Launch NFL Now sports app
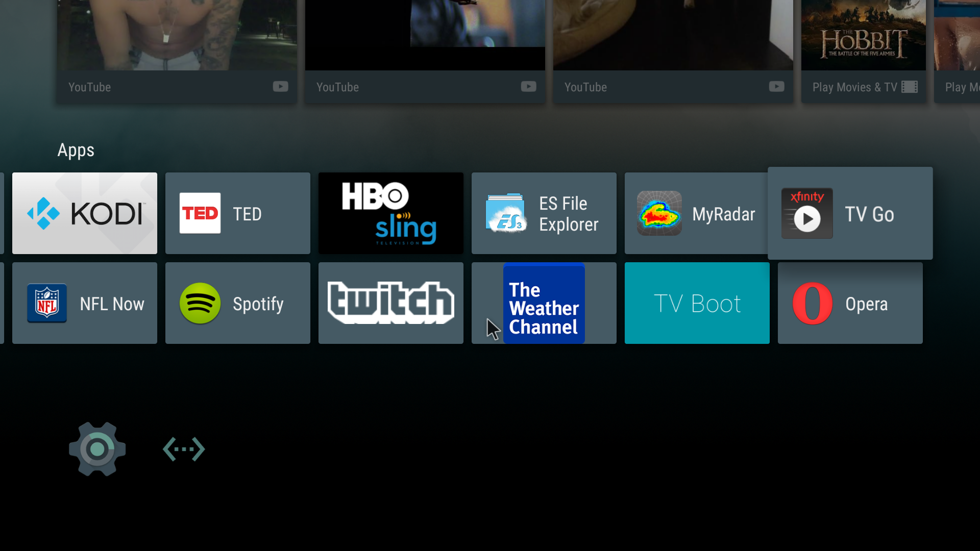This screenshot has height=551, width=980. click(84, 303)
